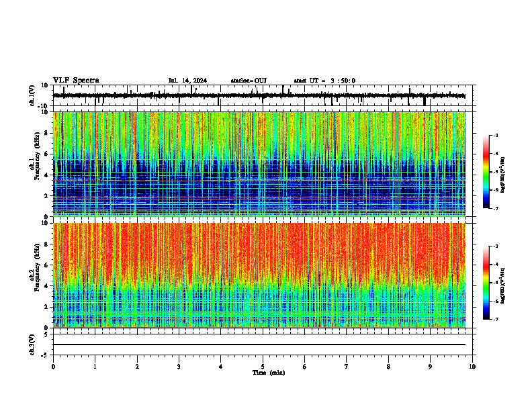Click the "Time (min)" x-axis label
The image size is (532, 411).
(269, 373)
